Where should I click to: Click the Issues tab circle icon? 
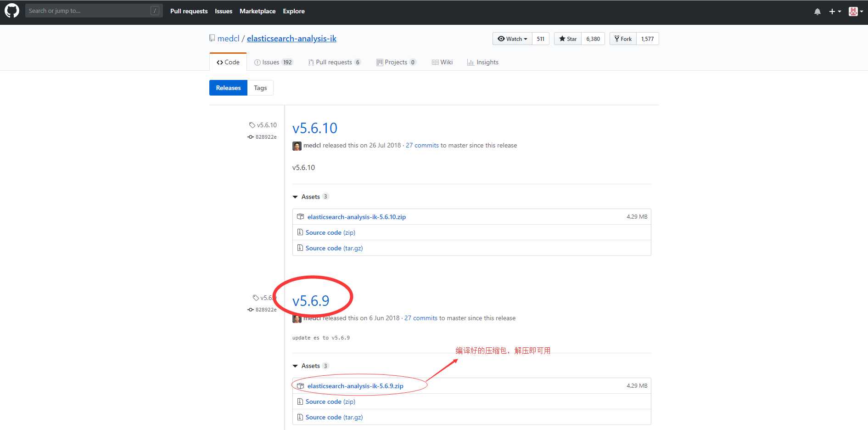point(257,62)
